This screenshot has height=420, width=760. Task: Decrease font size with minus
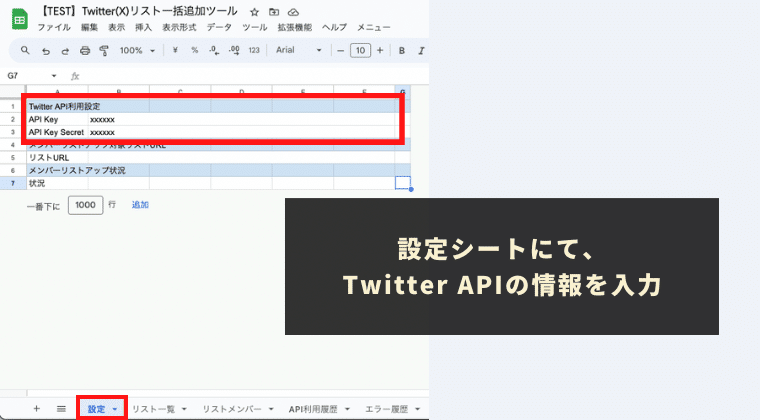pyautogui.click(x=340, y=50)
